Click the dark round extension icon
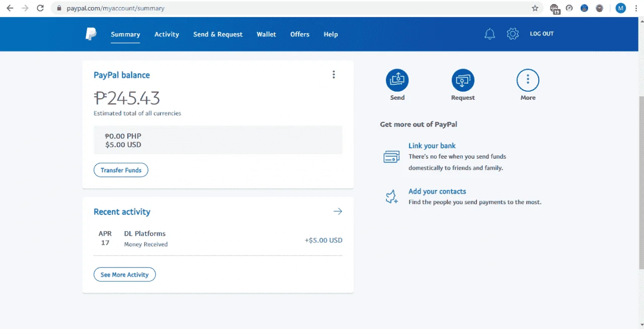This screenshot has height=329, width=644. tap(600, 8)
